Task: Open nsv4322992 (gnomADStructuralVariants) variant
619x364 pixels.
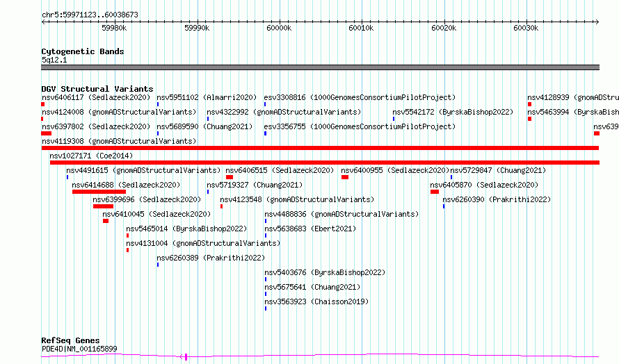Action: coord(284,112)
